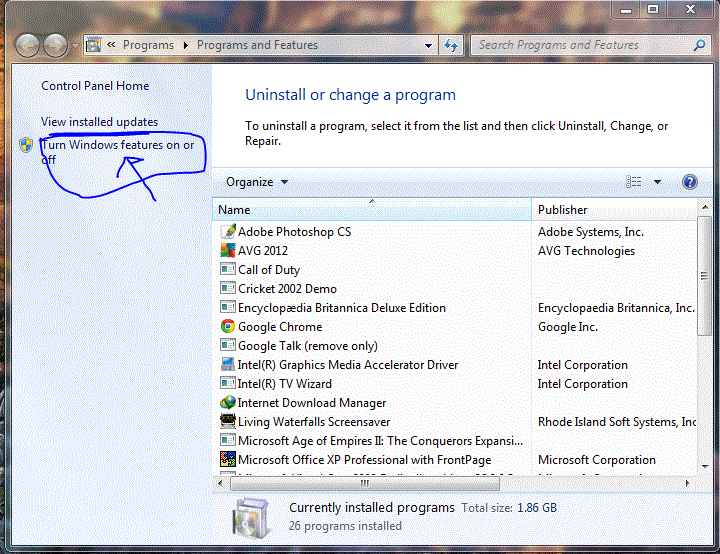
Task: Click the Control Panel icon in address bar
Action: [x=94, y=45]
